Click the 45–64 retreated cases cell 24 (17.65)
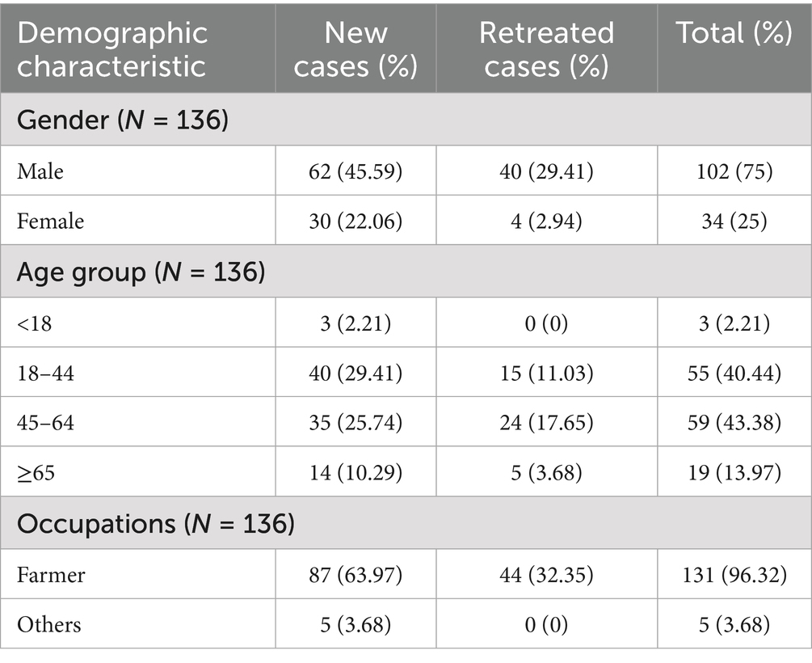The image size is (812, 663). pos(546,422)
